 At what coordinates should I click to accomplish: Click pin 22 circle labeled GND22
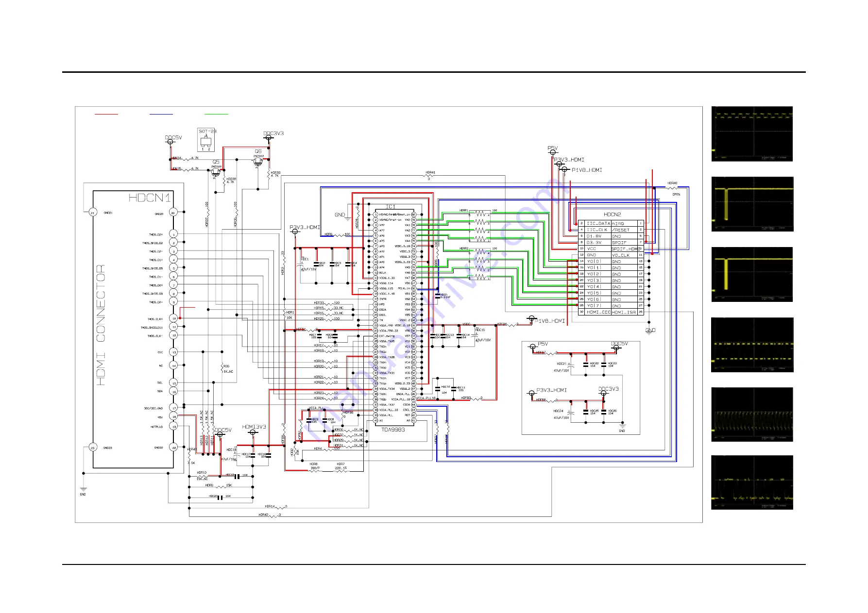(173, 447)
